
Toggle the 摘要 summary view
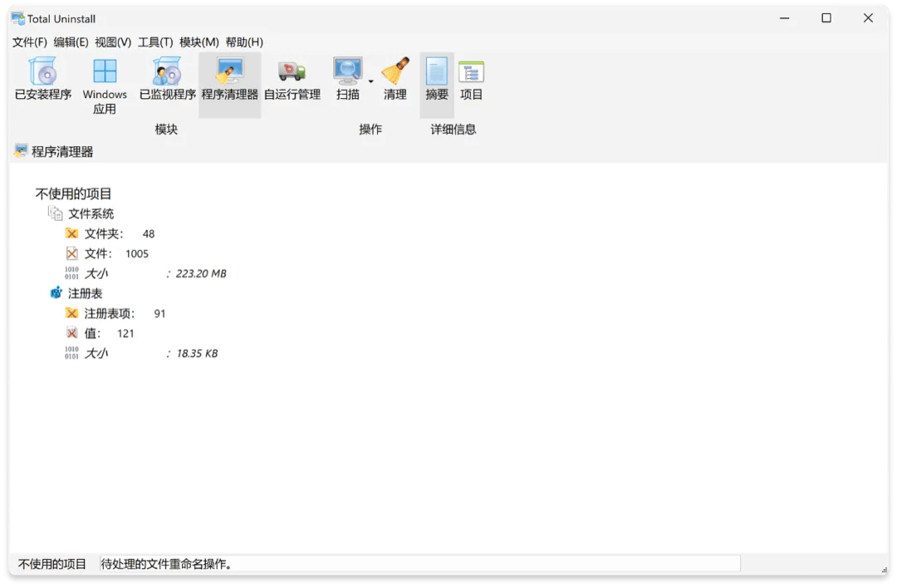pos(437,81)
